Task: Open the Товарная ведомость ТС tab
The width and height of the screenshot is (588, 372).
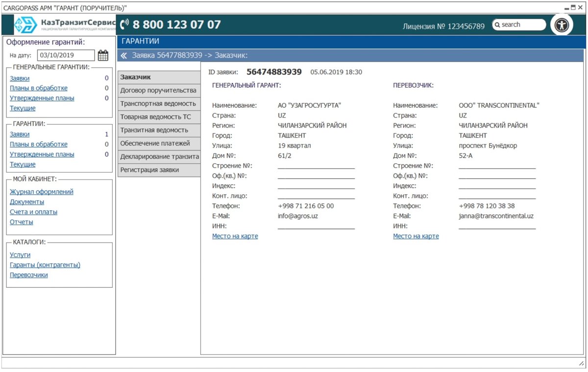Action: (159, 117)
